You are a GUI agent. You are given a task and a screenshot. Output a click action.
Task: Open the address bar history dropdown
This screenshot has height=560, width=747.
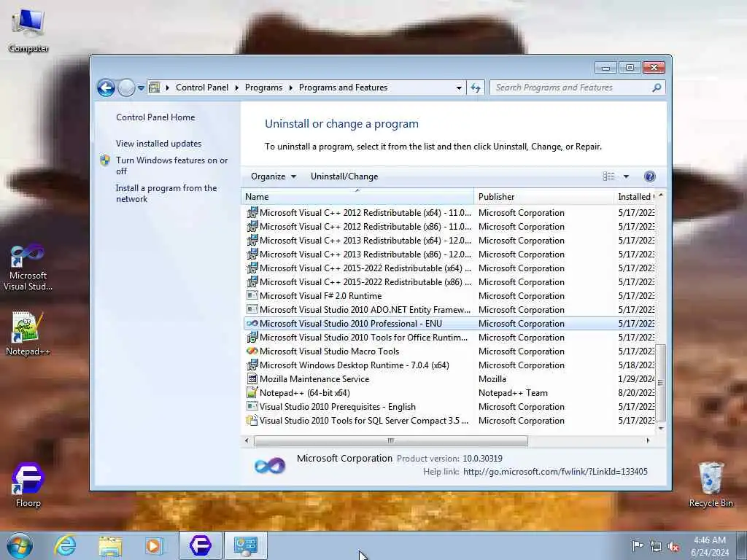[459, 88]
